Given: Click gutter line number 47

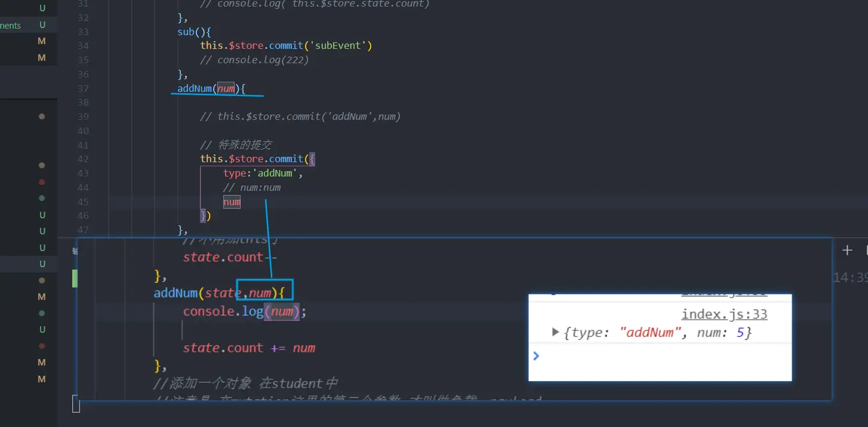Looking at the screenshot, I should tap(83, 230).
